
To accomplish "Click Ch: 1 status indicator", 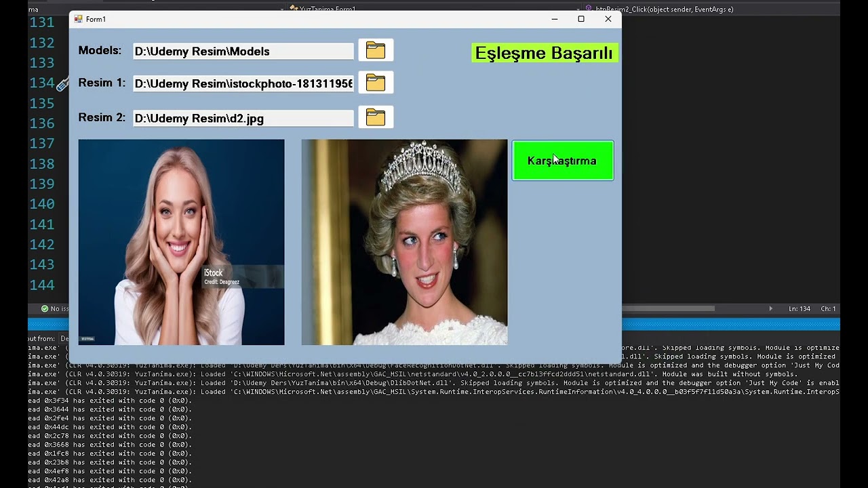I will click(x=828, y=308).
